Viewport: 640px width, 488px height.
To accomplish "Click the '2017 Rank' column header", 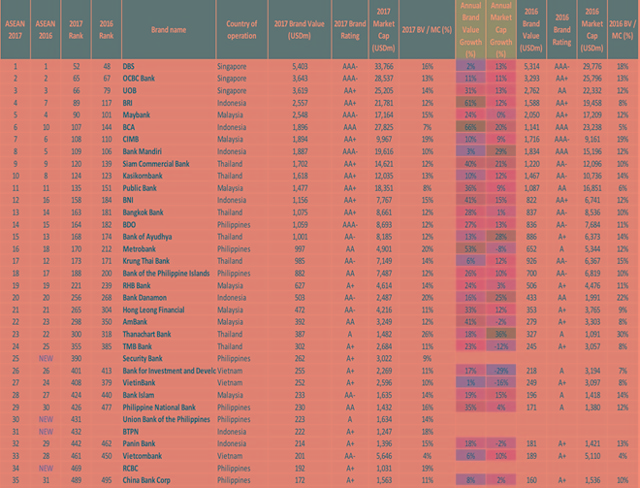I will click(x=76, y=30).
